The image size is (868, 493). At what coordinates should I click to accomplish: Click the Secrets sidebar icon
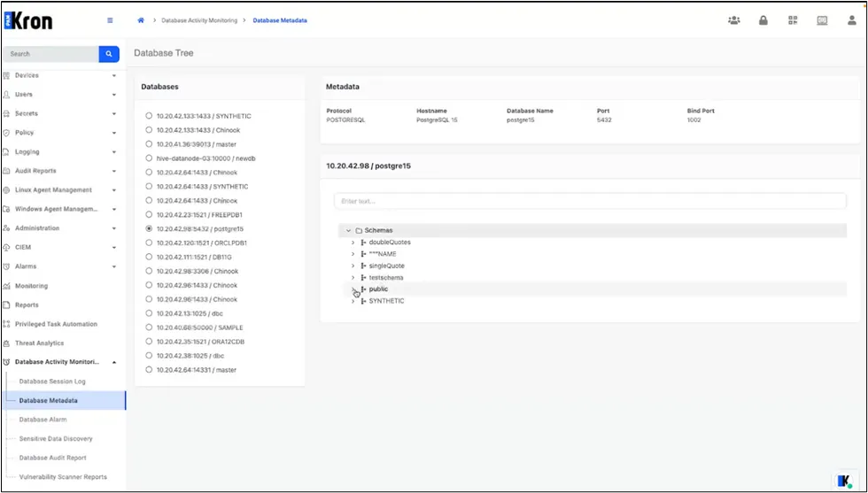click(7, 113)
